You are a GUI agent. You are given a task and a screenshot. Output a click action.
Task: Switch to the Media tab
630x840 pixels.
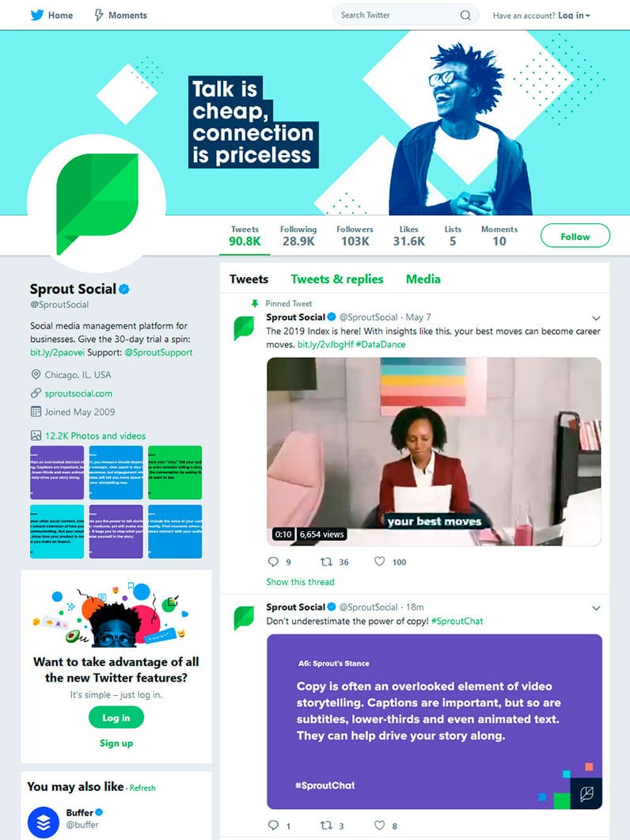(x=423, y=279)
